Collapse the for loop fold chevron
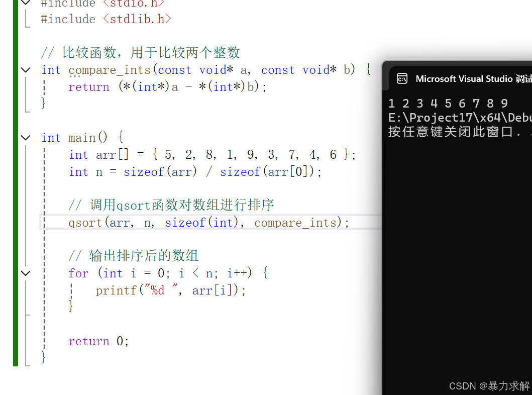Screen dimensions: 532x395 point(26,273)
